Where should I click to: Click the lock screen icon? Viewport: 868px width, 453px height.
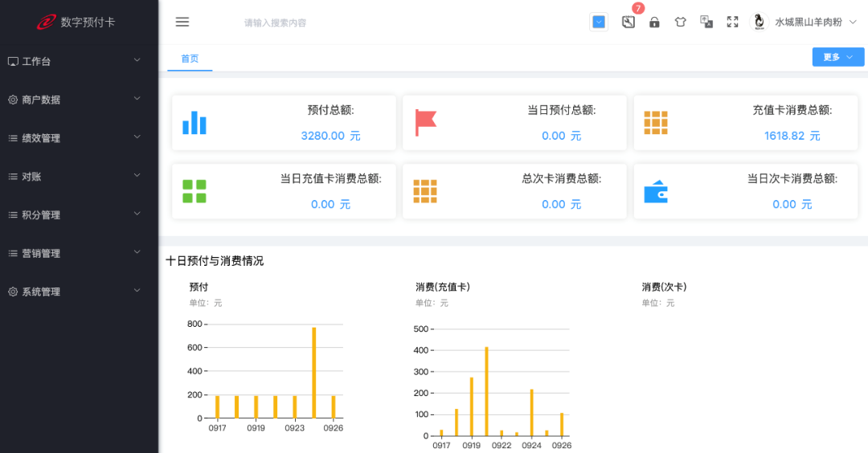654,22
